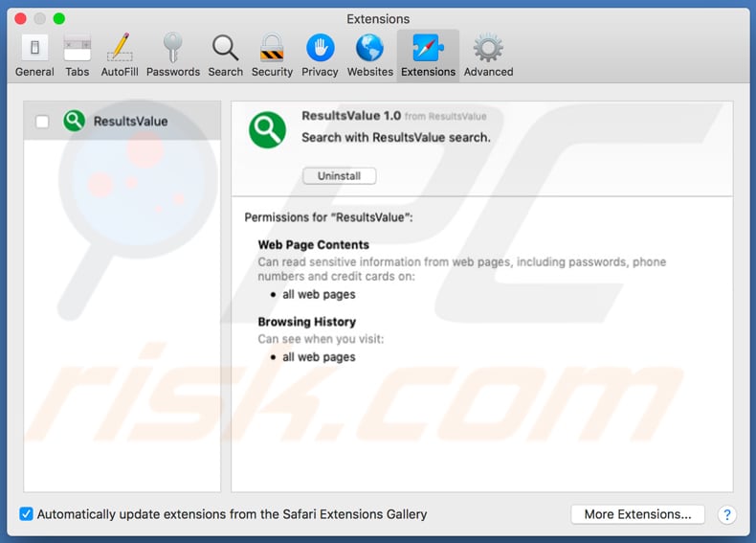Click the large ResultsValue icon in details
The image size is (756, 543).
(x=268, y=130)
